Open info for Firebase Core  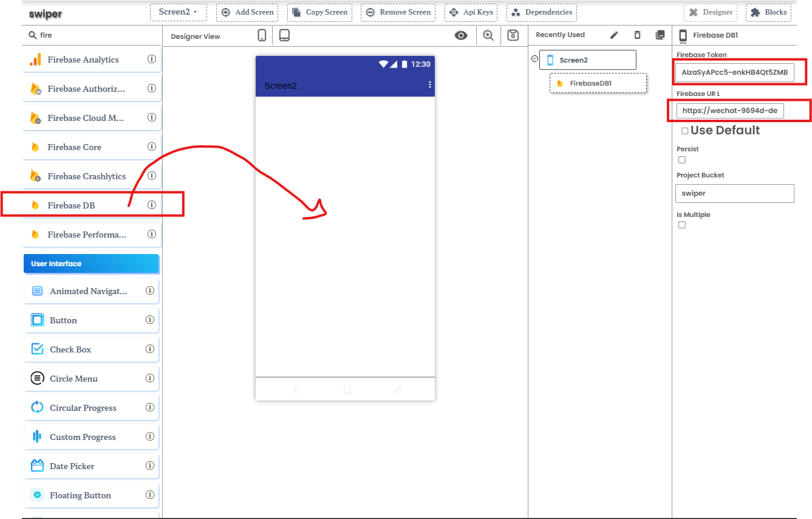coord(152,147)
